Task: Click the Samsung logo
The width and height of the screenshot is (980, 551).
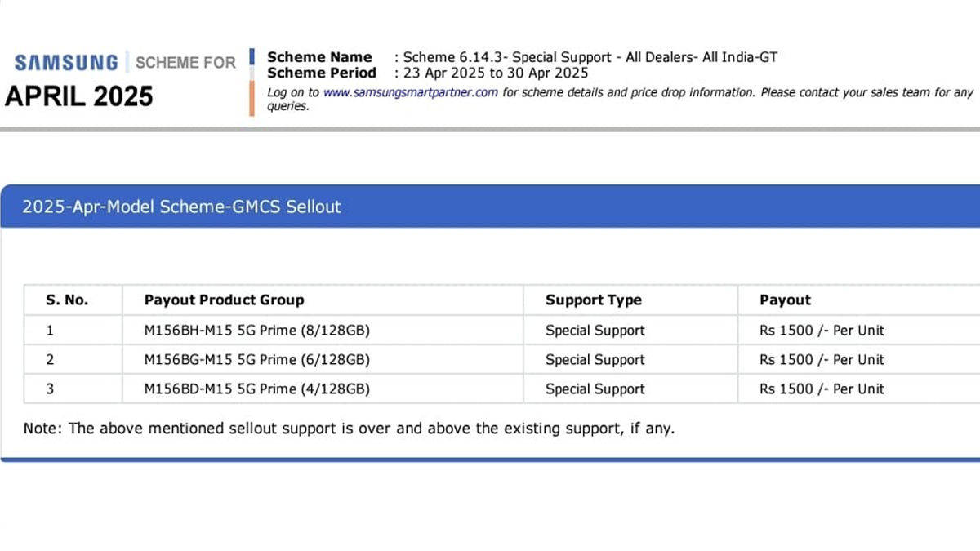Action: [x=66, y=62]
